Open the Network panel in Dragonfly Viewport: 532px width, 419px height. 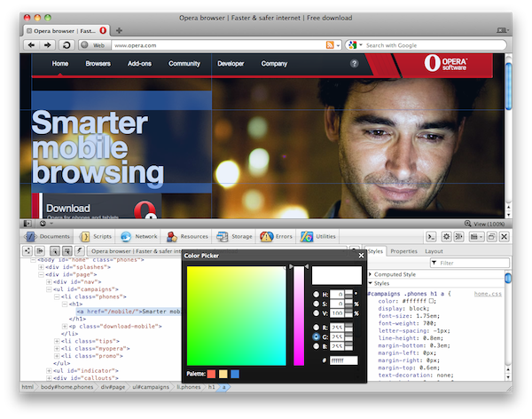pos(138,237)
